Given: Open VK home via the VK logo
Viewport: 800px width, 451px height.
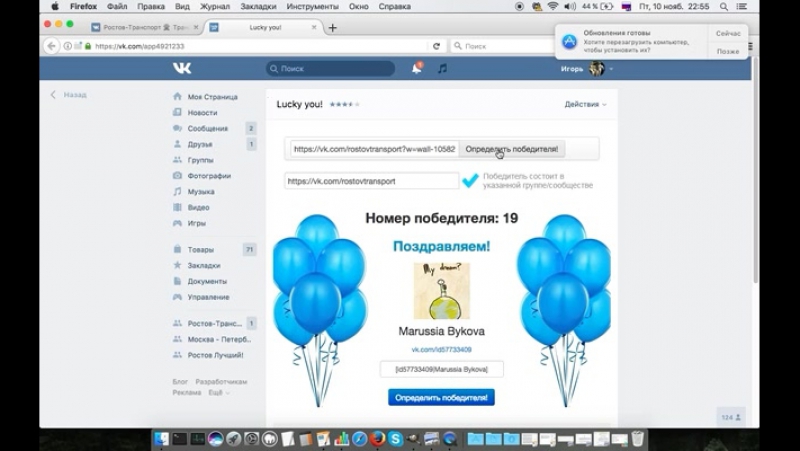Looking at the screenshot, I should pos(182,68).
